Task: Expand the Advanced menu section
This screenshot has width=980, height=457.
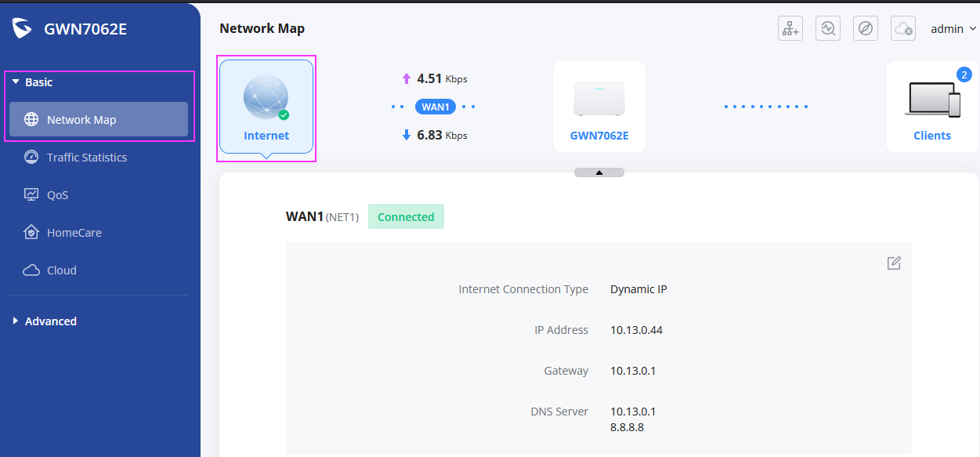Action: (44, 321)
